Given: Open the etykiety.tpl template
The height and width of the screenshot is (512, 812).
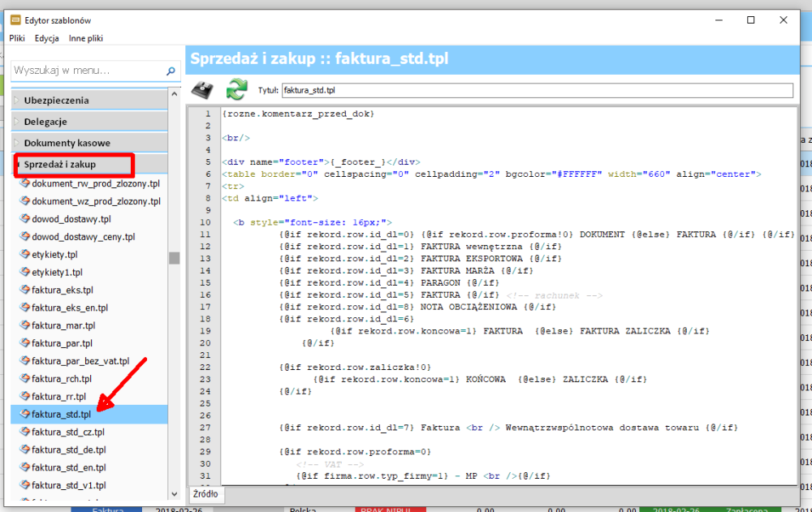Looking at the screenshot, I should 54,255.
